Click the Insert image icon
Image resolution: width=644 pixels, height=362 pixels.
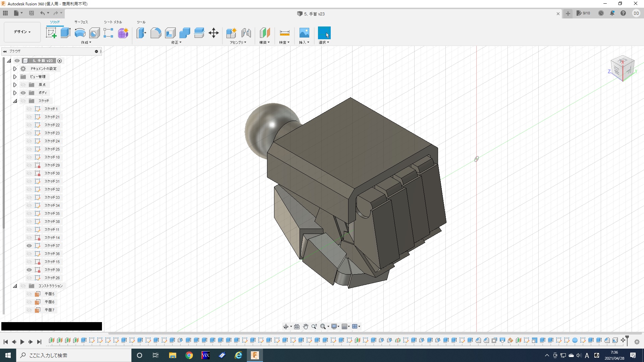(304, 33)
